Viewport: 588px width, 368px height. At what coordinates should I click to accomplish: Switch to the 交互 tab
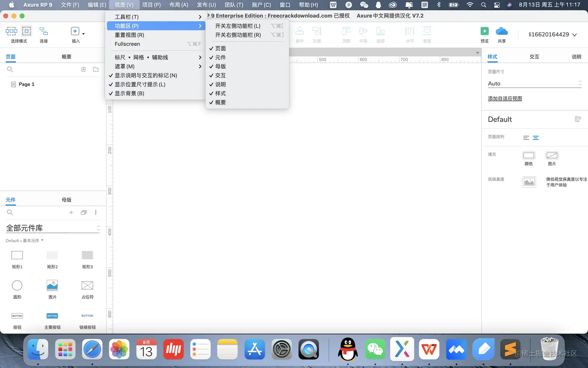coord(534,57)
